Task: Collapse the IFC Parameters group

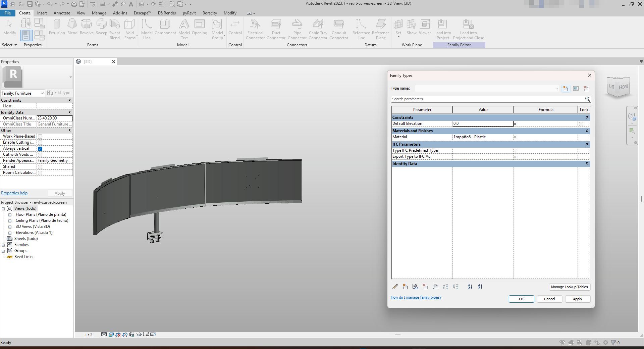Action: point(587,144)
